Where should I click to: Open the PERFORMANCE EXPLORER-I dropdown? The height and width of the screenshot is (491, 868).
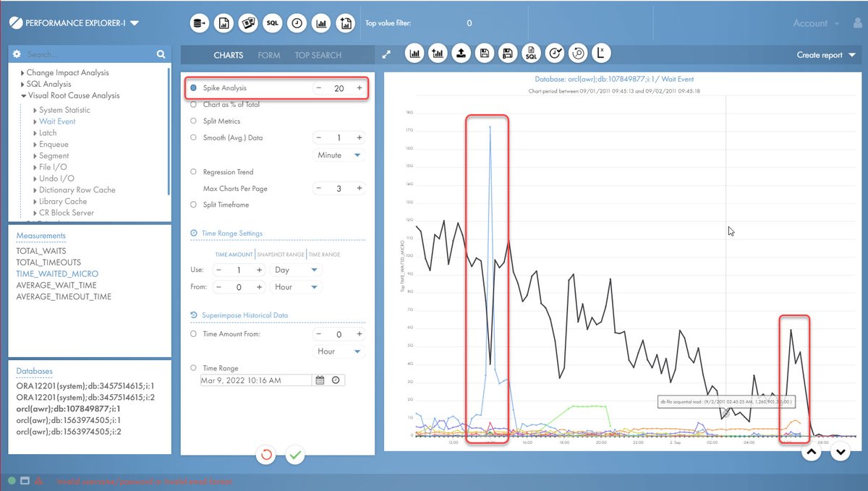(135, 23)
